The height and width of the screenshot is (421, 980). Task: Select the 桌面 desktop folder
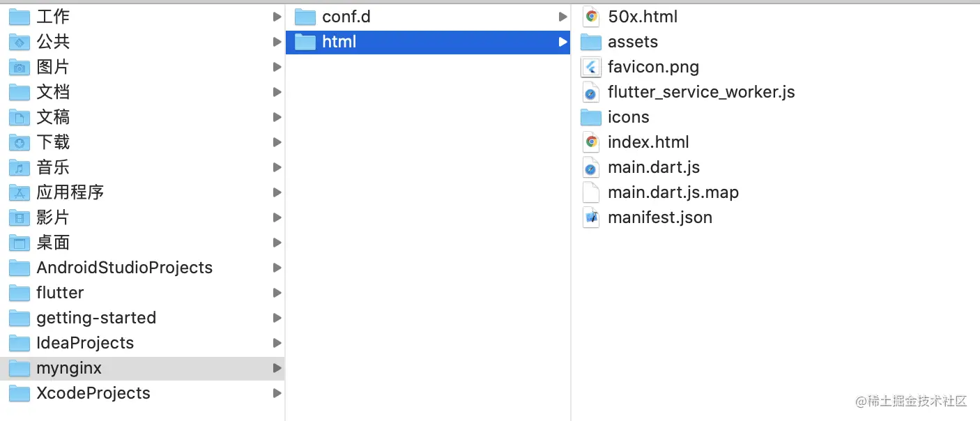pos(53,243)
